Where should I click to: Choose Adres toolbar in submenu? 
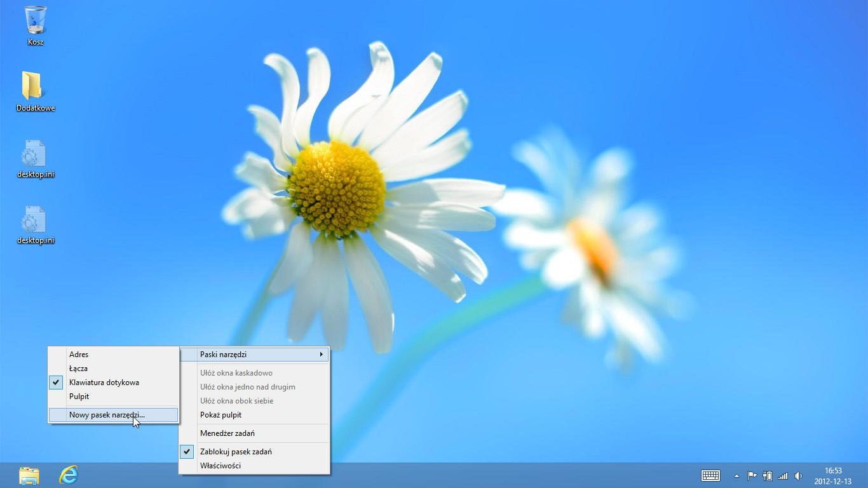pyautogui.click(x=114, y=355)
